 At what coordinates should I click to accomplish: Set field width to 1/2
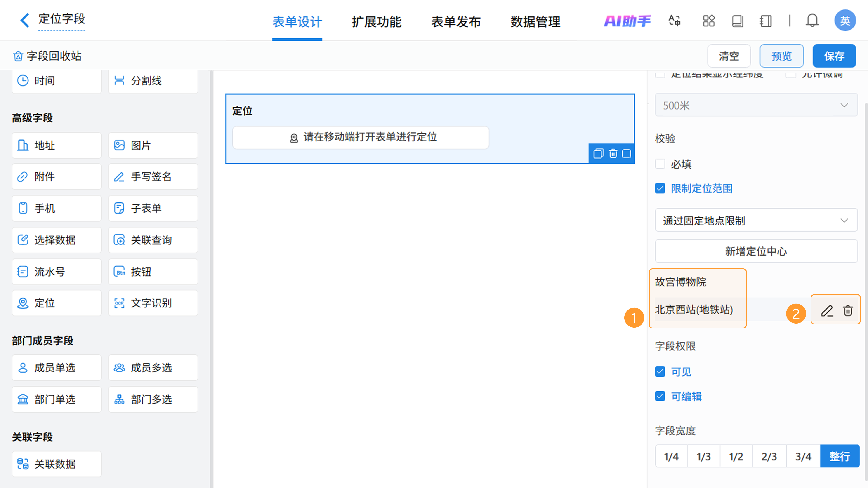[736, 456]
